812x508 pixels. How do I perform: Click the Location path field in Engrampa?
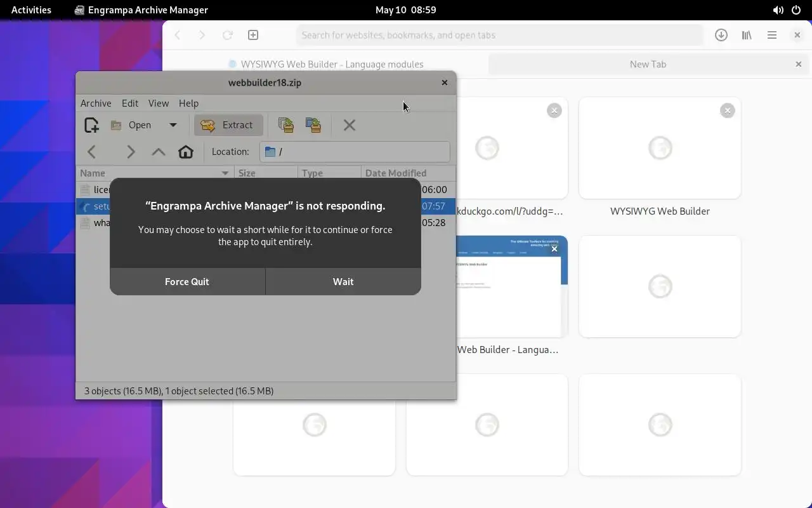click(x=355, y=152)
